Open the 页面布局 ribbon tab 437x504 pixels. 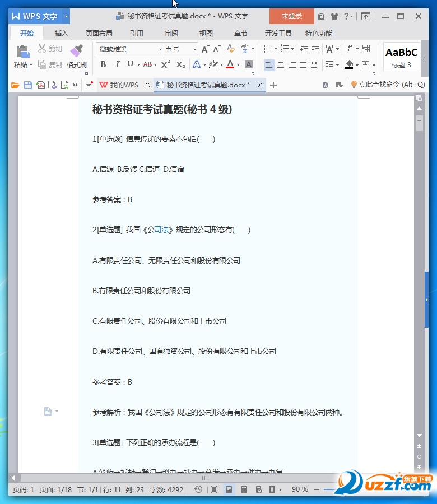tap(99, 34)
